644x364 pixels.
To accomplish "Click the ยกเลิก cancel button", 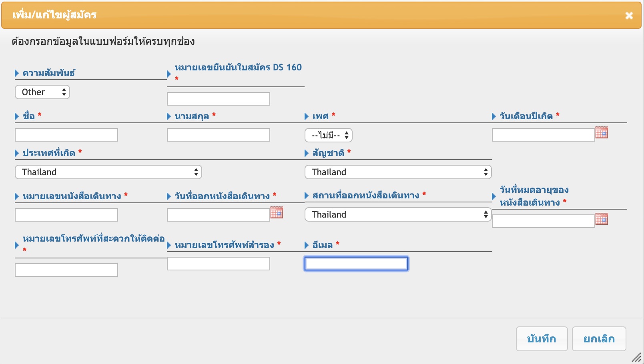I will click(x=599, y=339).
